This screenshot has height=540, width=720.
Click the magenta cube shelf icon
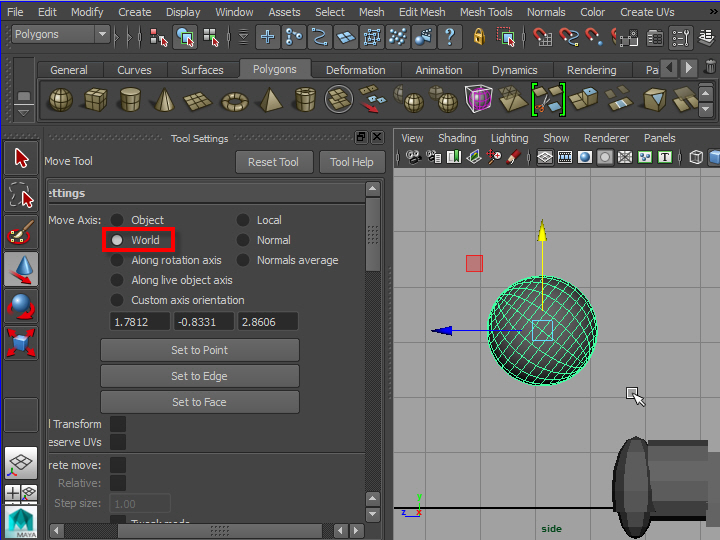pos(478,98)
